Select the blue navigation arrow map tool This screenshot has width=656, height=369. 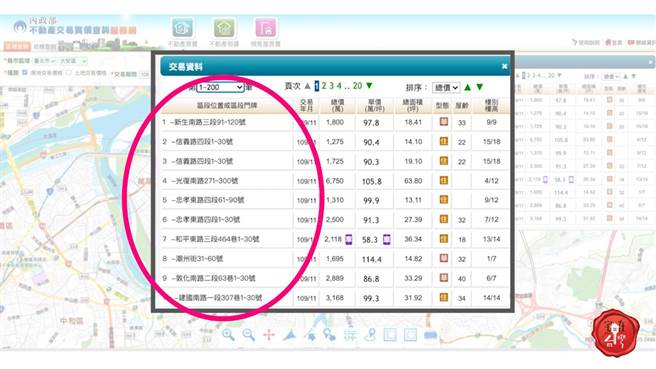click(x=290, y=334)
